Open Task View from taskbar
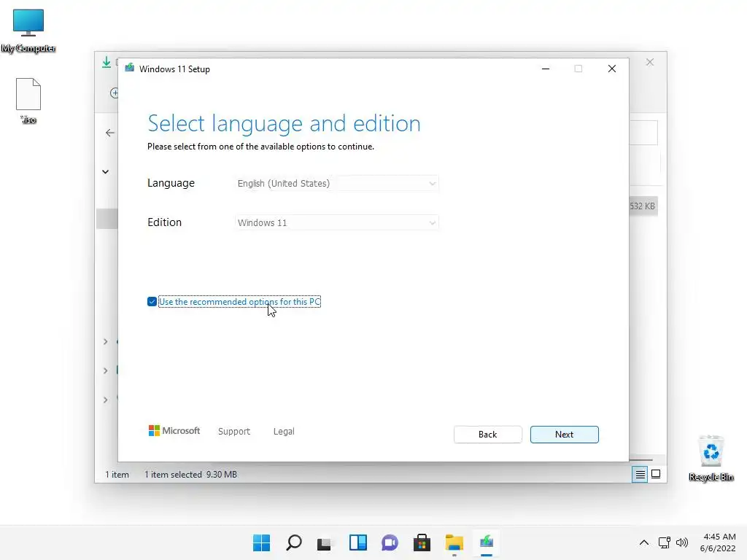Viewport: 747px width, 560px height. (325, 542)
